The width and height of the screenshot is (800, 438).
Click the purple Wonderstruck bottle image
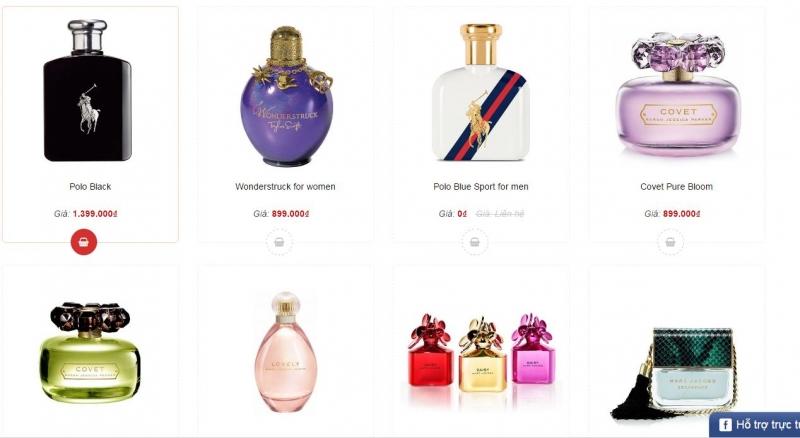click(x=286, y=96)
